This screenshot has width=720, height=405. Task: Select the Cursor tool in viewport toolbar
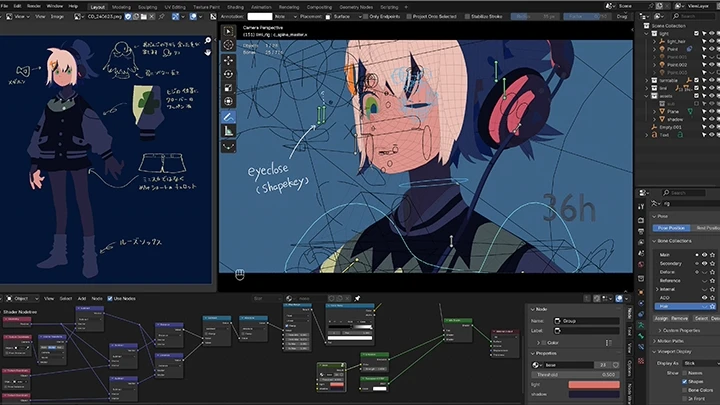tap(228, 46)
